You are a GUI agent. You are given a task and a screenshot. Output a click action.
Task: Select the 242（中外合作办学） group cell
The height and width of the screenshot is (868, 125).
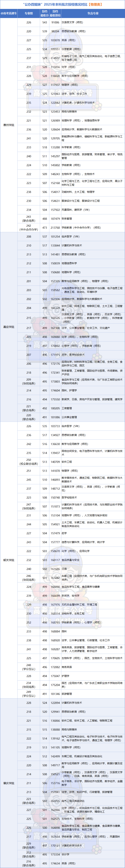click(29, 228)
